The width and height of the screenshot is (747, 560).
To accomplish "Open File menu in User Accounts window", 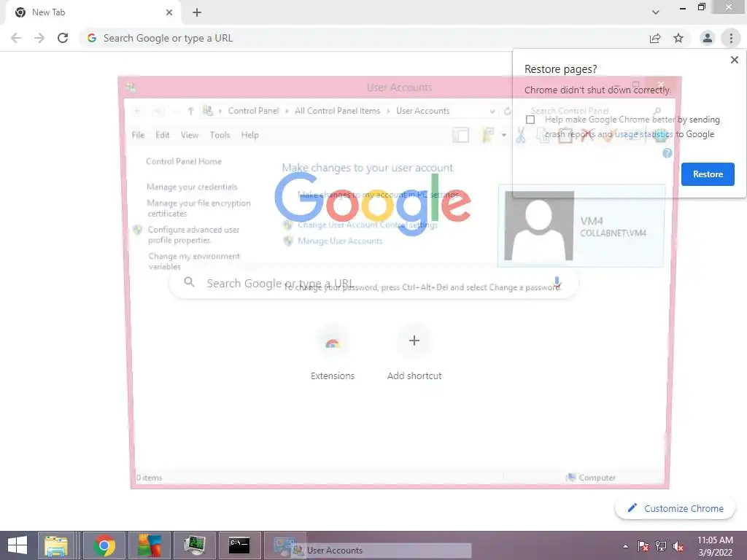I will click(x=138, y=135).
